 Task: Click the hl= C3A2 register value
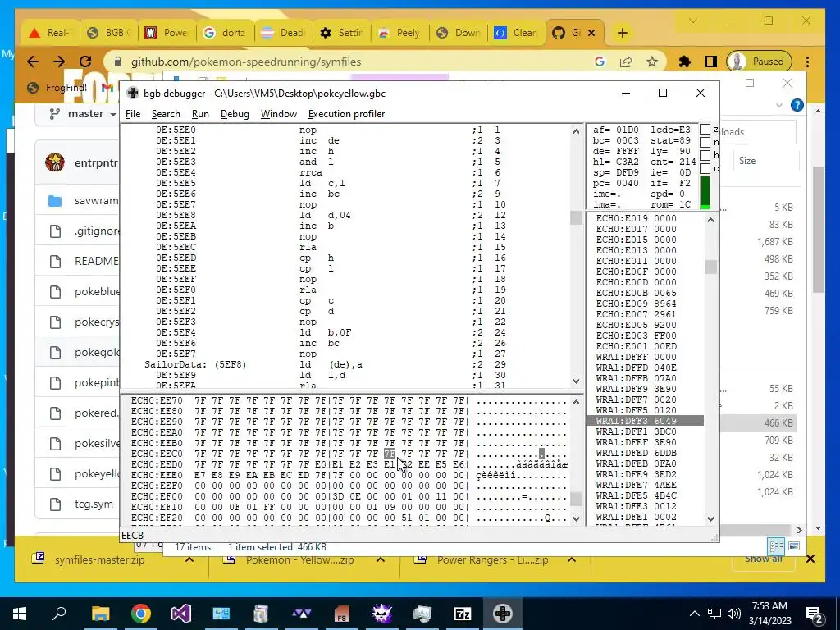coord(615,162)
